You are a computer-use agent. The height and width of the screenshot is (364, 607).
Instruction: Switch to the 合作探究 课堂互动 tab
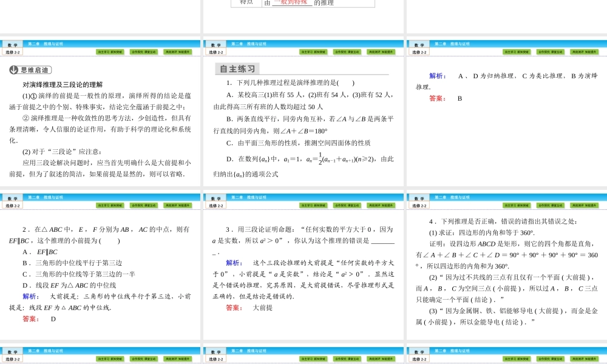[x=144, y=52]
